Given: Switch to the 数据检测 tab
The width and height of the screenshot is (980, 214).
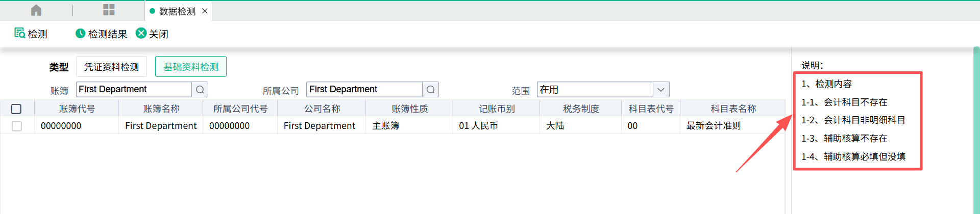Looking at the screenshot, I should (x=177, y=11).
